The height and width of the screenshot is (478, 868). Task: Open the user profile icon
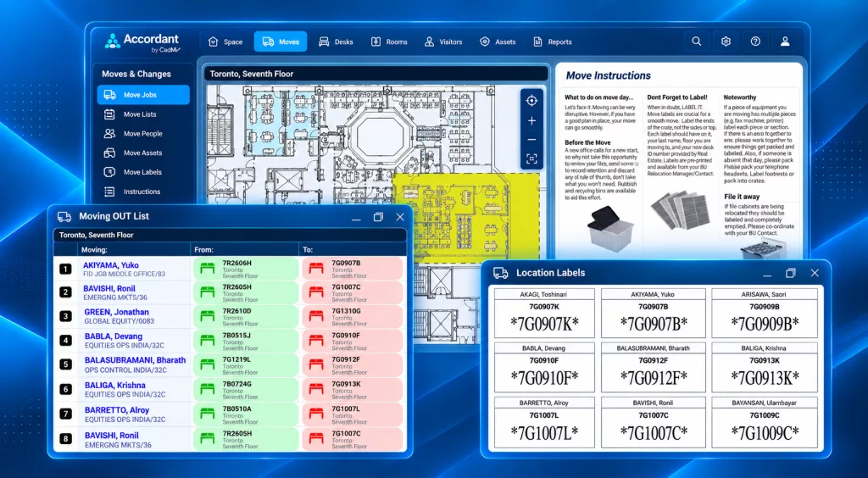(x=785, y=42)
